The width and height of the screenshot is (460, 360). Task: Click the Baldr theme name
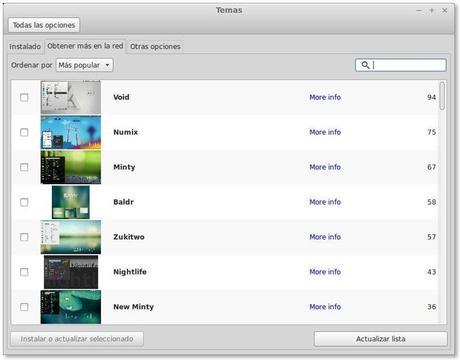pos(124,202)
